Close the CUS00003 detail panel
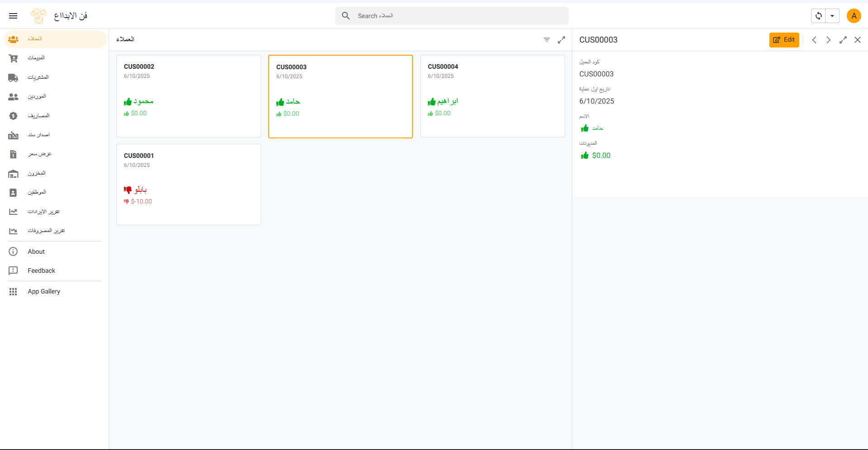Image resolution: width=868 pixels, height=450 pixels. (857, 40)
